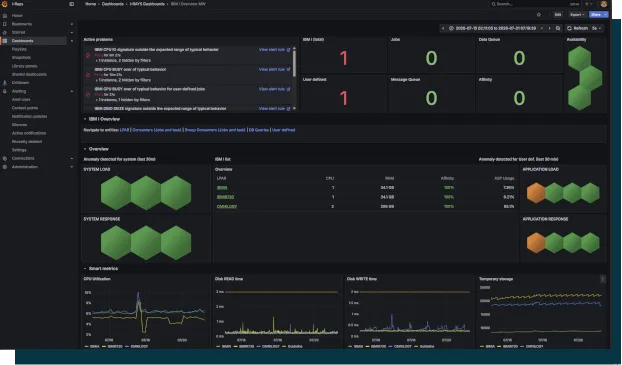
Task: Shift time range backward with left arrow
Action: pos(443,28)
